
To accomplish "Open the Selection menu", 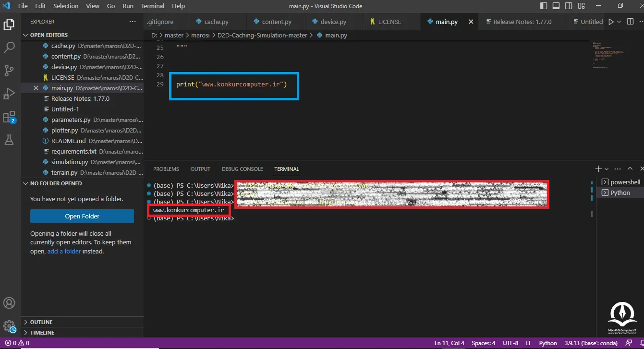I will coord(66,6).
